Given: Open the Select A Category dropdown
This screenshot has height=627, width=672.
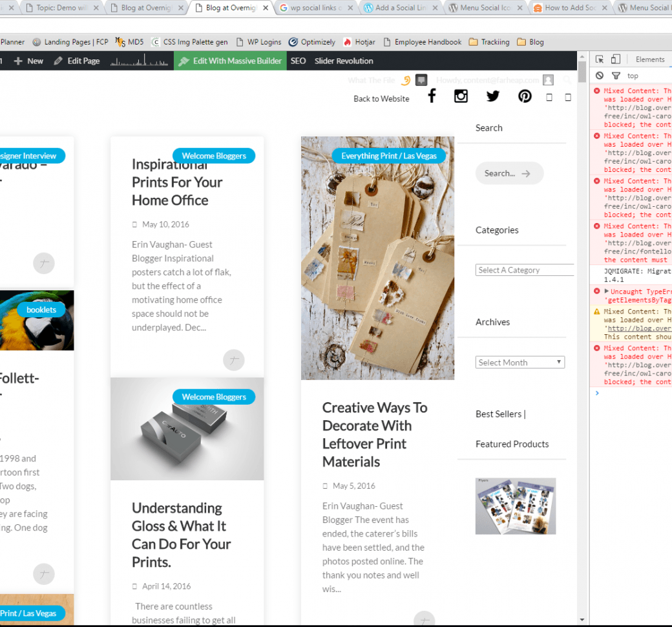Looking at the screenshot, I should coord(524,270).
